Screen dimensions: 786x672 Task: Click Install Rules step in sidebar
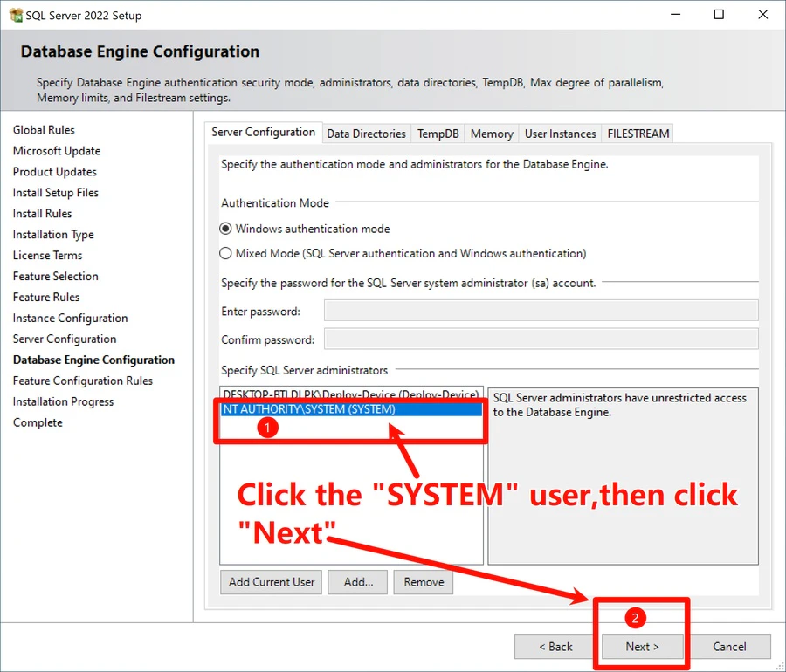tap(42, 213)
